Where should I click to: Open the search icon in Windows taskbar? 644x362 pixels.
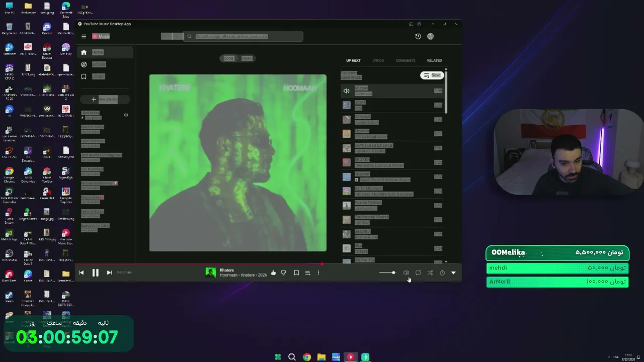(292, 357)
